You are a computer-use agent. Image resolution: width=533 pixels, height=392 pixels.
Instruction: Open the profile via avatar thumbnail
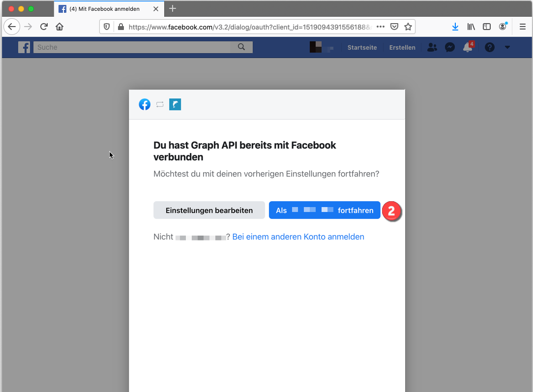(x=316, y=47)
